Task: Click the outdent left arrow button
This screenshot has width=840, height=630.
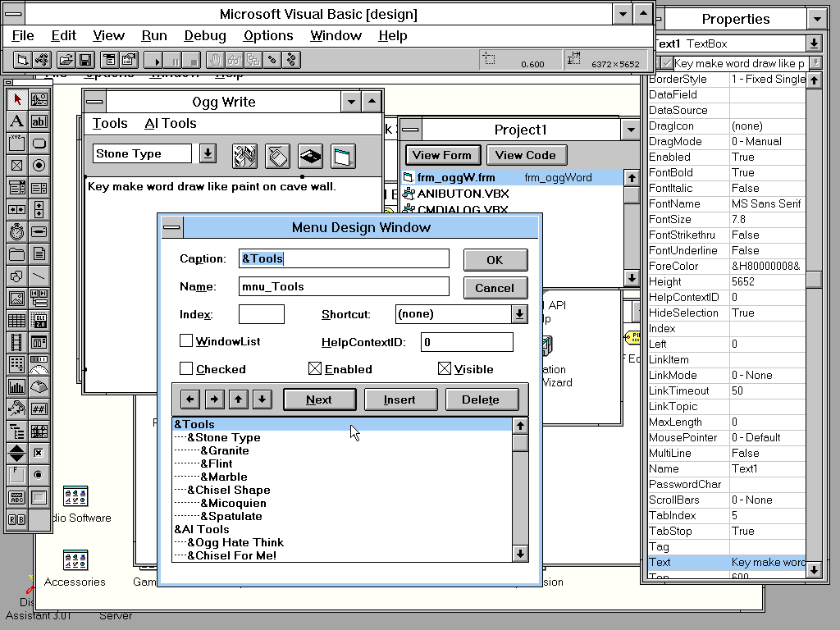Action: 190,399
